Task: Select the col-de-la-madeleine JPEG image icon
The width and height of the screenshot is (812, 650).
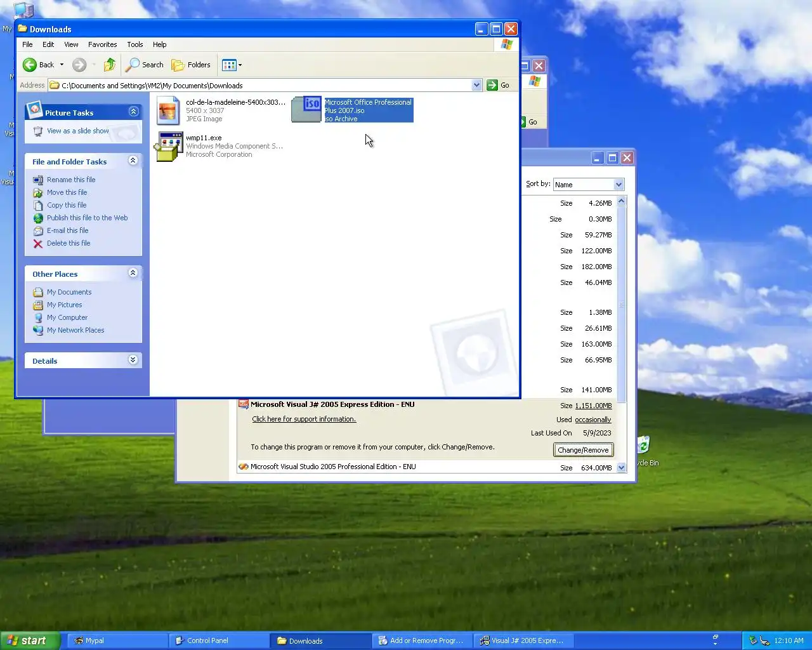Action: [169, 110]
